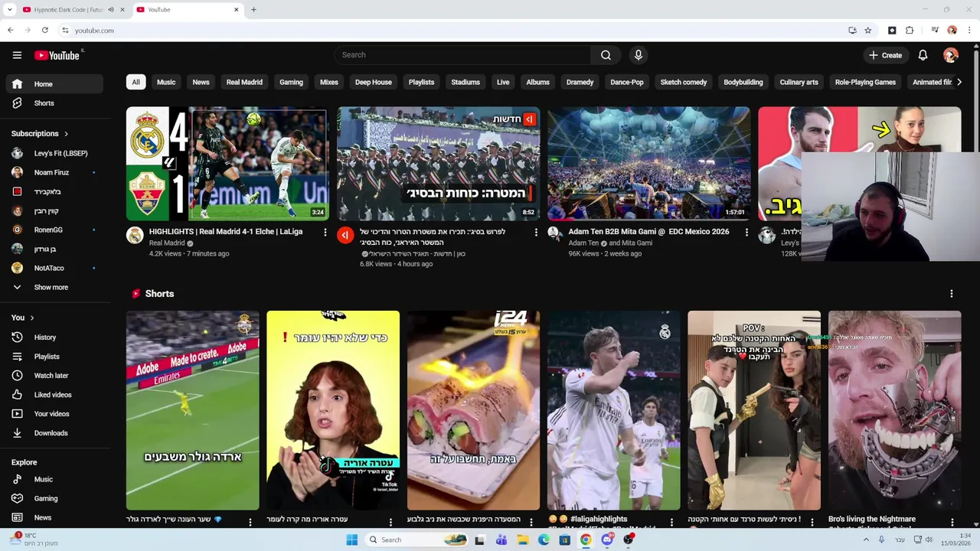Open NotATaco subscription channel

pos(54,269)
